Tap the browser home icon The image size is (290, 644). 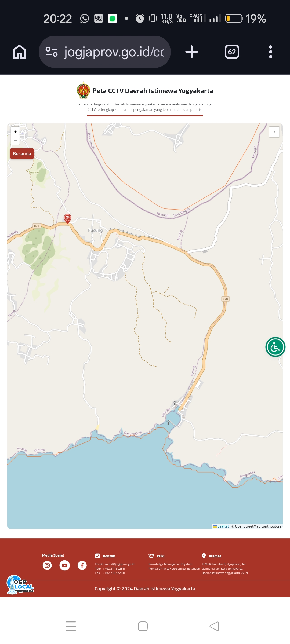pos(19,52)
